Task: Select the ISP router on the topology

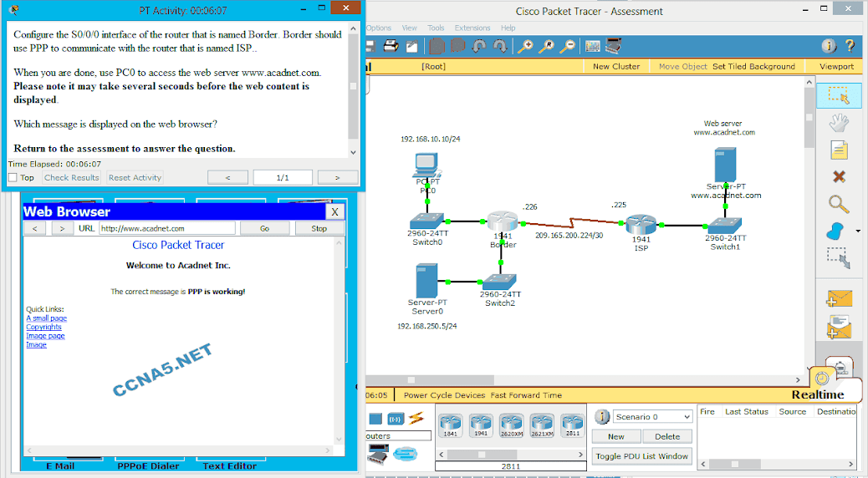Action: pos(641,224)
